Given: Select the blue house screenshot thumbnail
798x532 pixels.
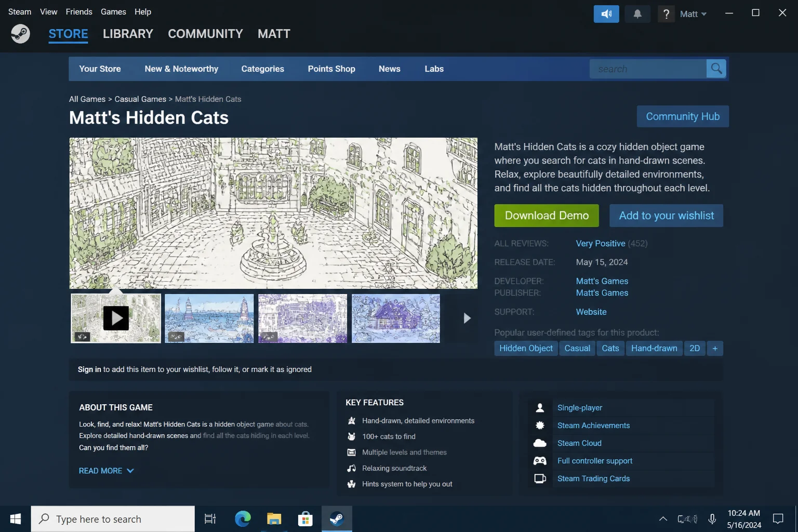Looking at the screenshot, I should [x=396, y=318].
